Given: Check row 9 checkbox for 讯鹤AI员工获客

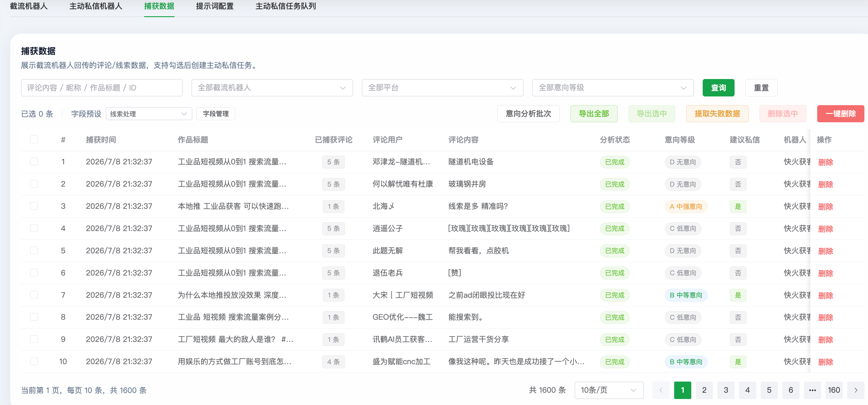Looking at the screenshot, I should [34, 339].
